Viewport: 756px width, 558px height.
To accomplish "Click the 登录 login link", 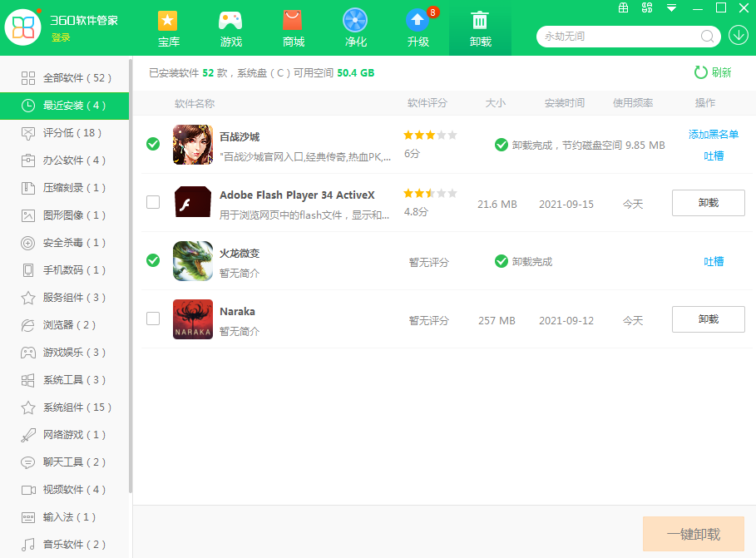I will [x=61, y=37].
